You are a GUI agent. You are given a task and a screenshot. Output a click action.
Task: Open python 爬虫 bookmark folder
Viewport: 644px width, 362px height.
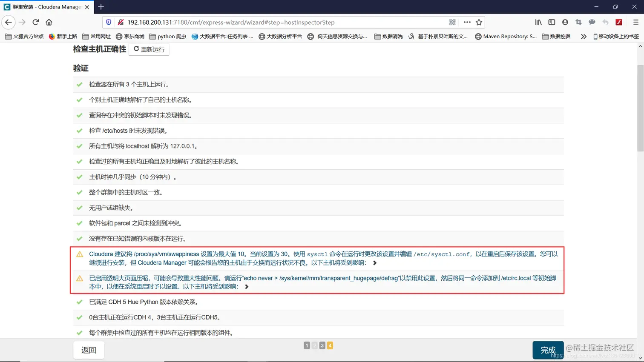pyautogui.click(x=168, y=37)
